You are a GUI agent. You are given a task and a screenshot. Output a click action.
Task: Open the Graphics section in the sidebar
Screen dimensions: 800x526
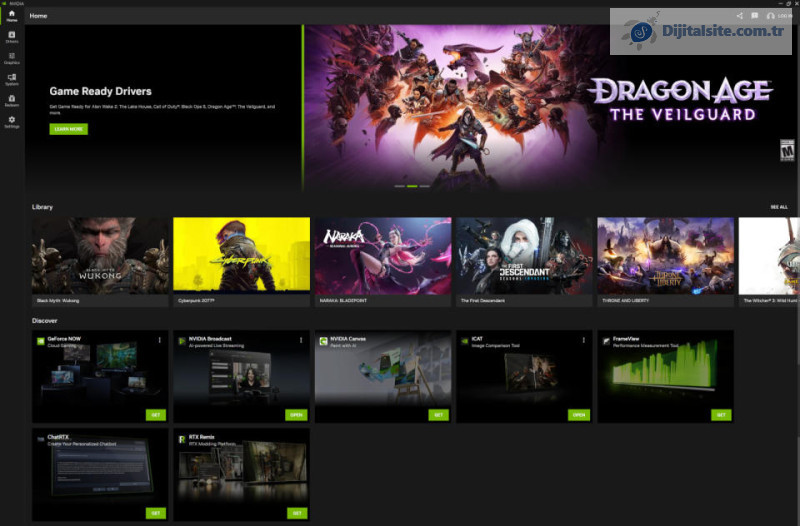coord(12,58)
